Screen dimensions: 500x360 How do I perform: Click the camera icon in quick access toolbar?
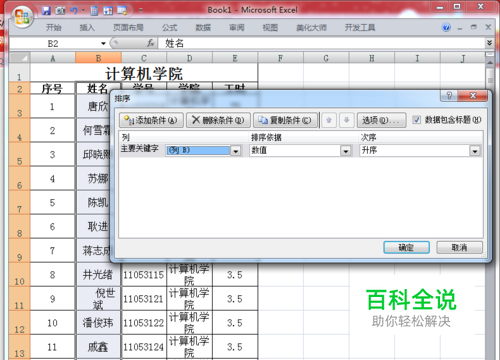60,11
